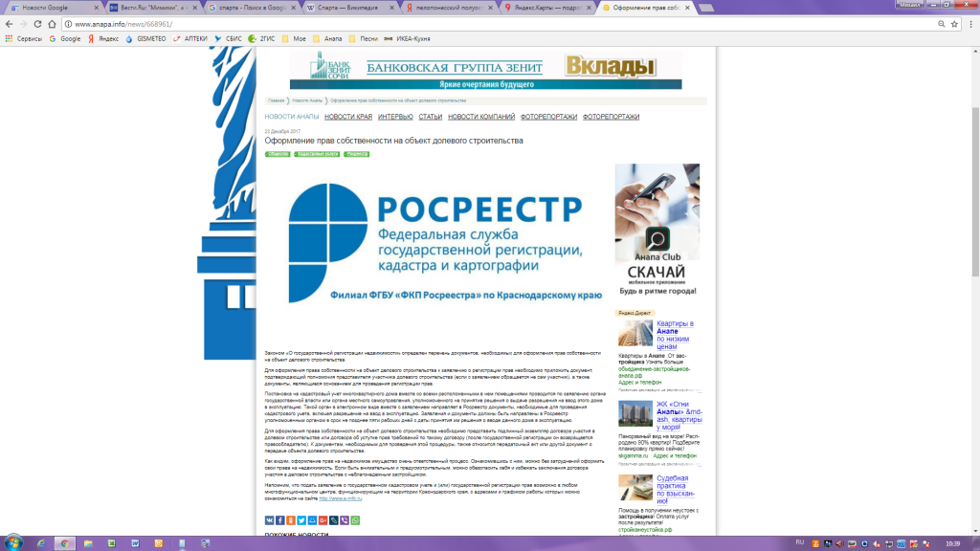Click the Банк Зенит Вклады banner
The width and height of the screenshot is (980, 551).
click(x=485, y=70)
